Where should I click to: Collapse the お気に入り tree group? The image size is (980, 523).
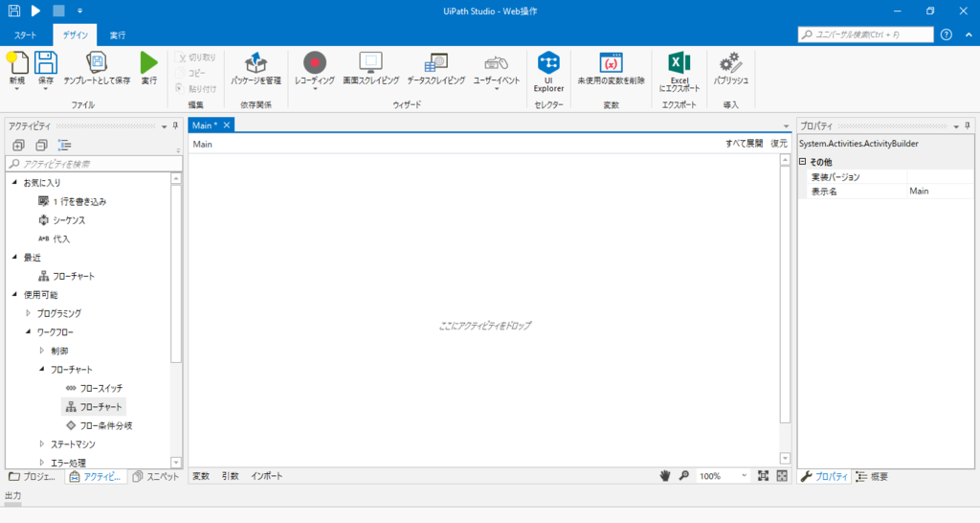(x=15, y=182)
